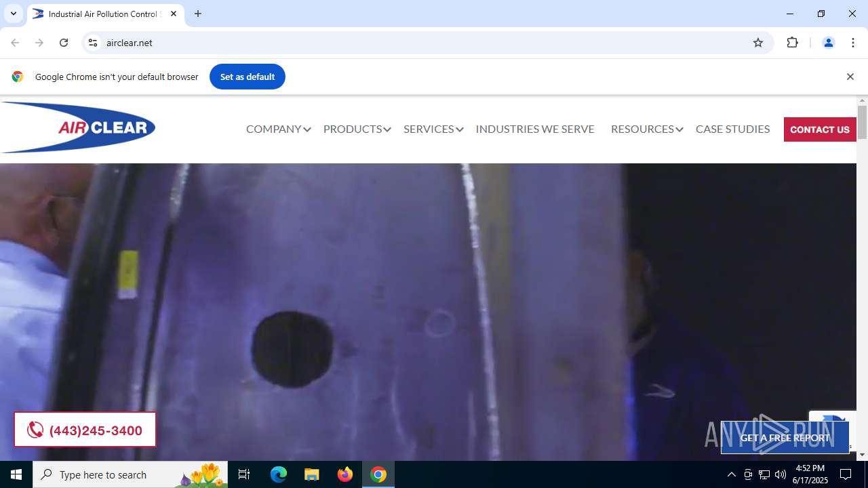Image resolution: width=868 pixels, height=488 pixels.
Task: Click the page vertical scrollbar thumb
Action: tap(862, 122)
